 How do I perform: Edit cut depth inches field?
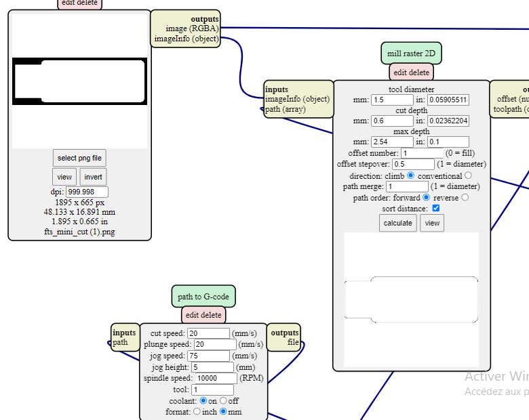448,121
